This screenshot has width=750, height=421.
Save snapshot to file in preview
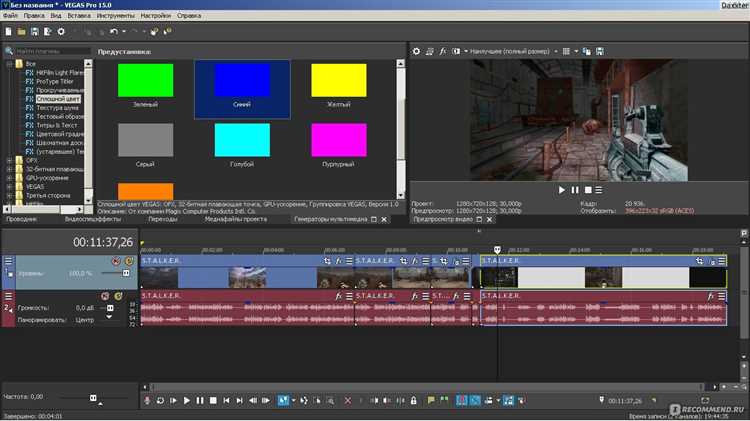(600, 51)
